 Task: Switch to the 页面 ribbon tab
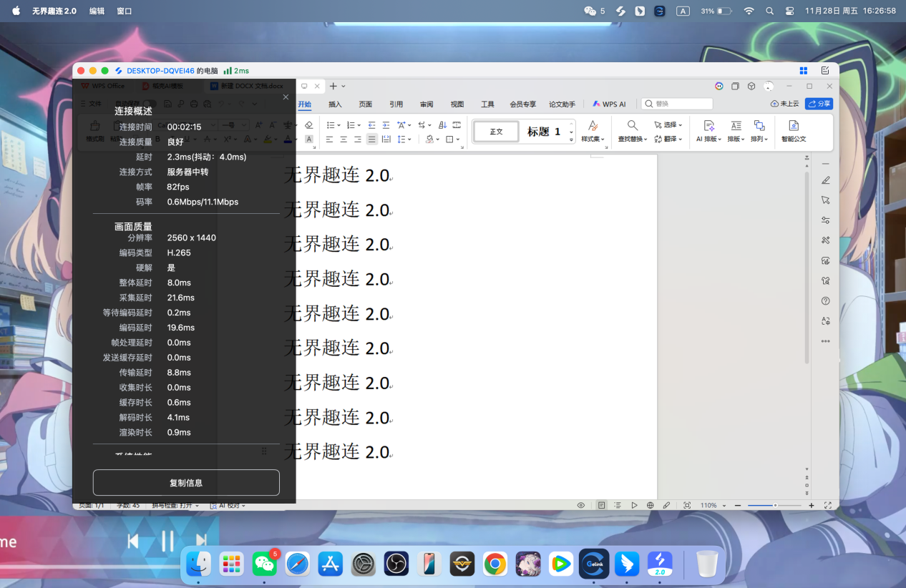click(x=366, y=104)
